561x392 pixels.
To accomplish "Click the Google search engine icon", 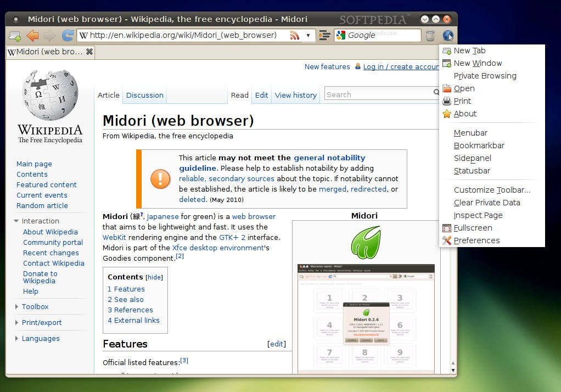I will [341, 35].
